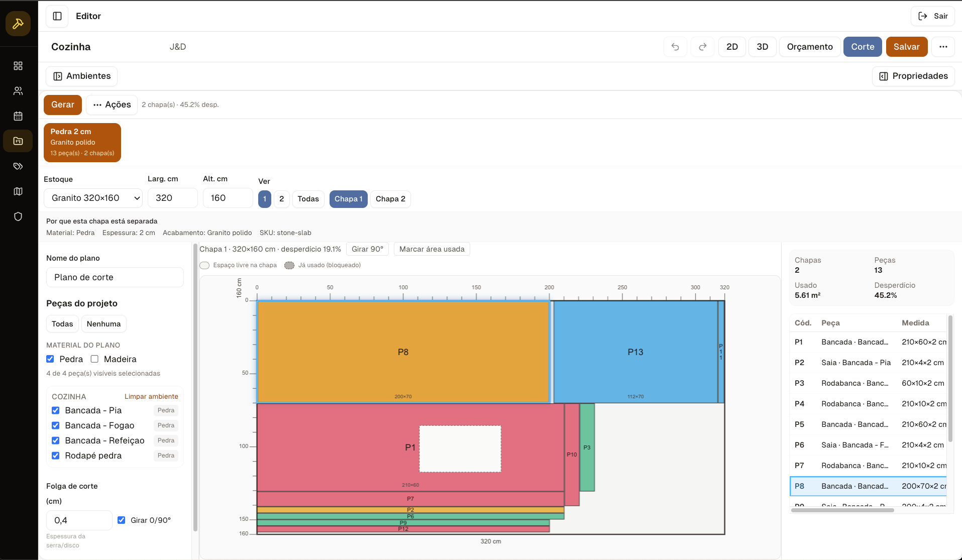The height and width of the screenshot is (560, 962).
Task: Open the price tags icon in sidebar
Action: point(18,166)
